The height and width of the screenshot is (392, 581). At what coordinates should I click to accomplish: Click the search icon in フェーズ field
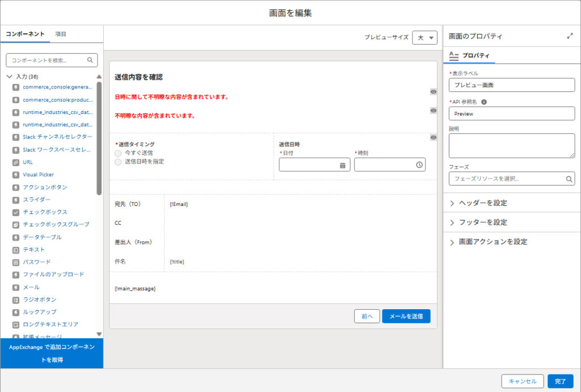tap(569, 179)
